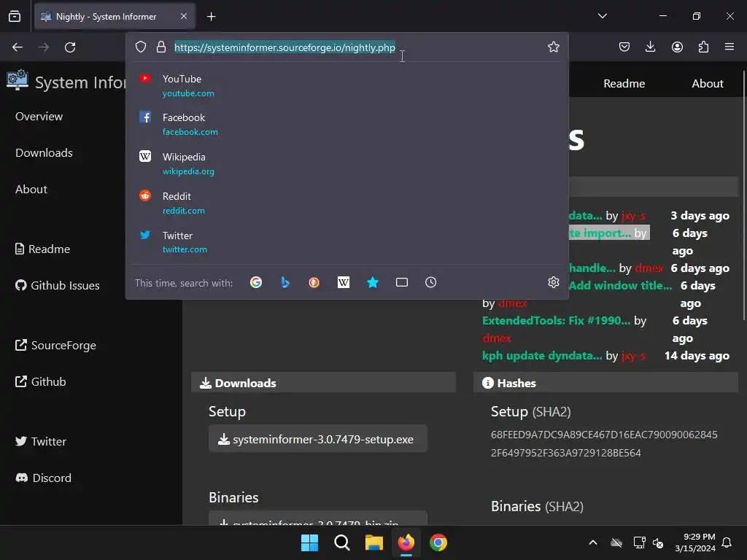
Task: Open Github Issues sidebar link
Action: tap(57, 286)
